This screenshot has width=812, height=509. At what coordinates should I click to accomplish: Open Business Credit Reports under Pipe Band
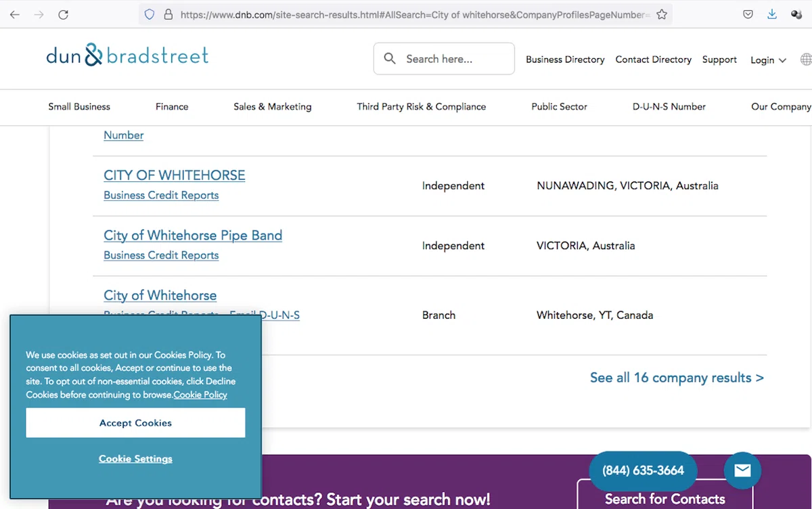pyautogui.click(x=161, y=256)
